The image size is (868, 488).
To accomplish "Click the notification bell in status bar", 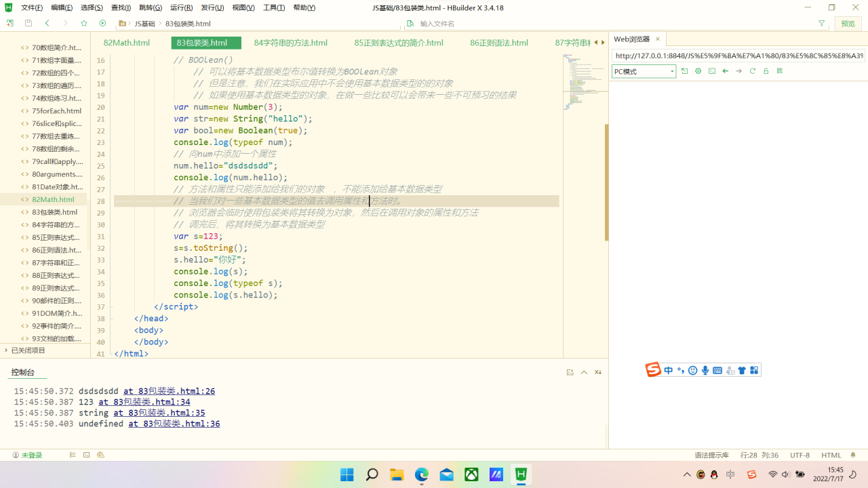I will [853, 455].
